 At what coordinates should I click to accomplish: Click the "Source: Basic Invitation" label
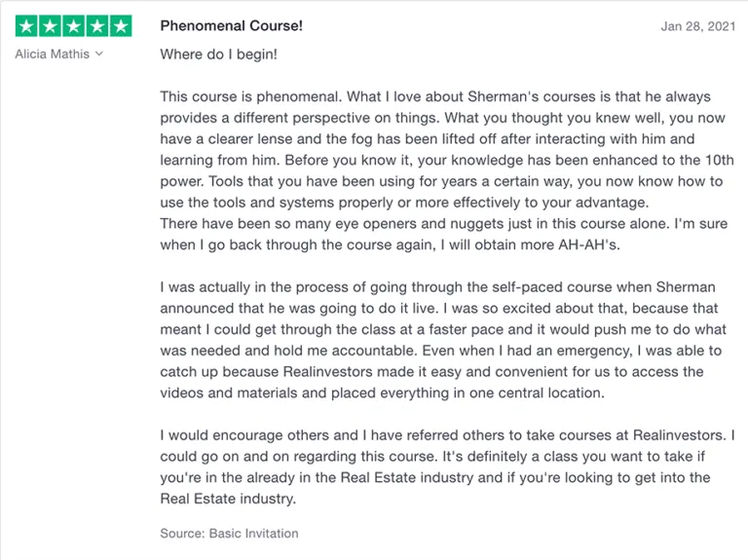(x=229, y=534)
